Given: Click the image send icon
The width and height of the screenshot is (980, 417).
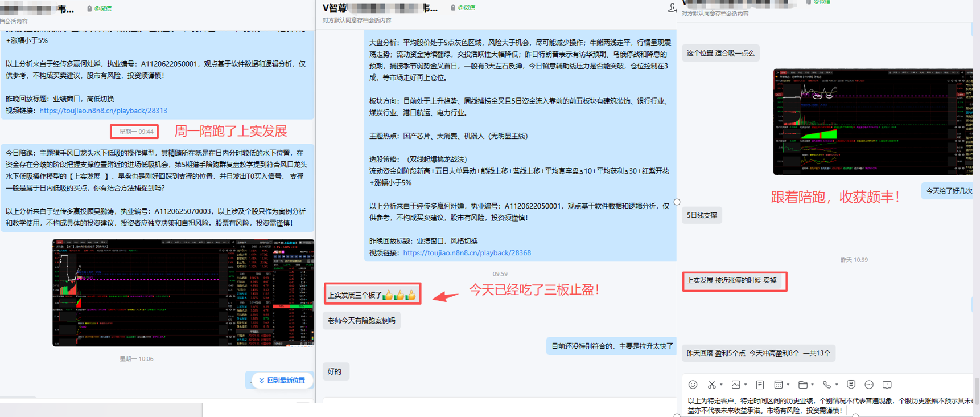Looking at the screenshot, I should coord(736,385).
